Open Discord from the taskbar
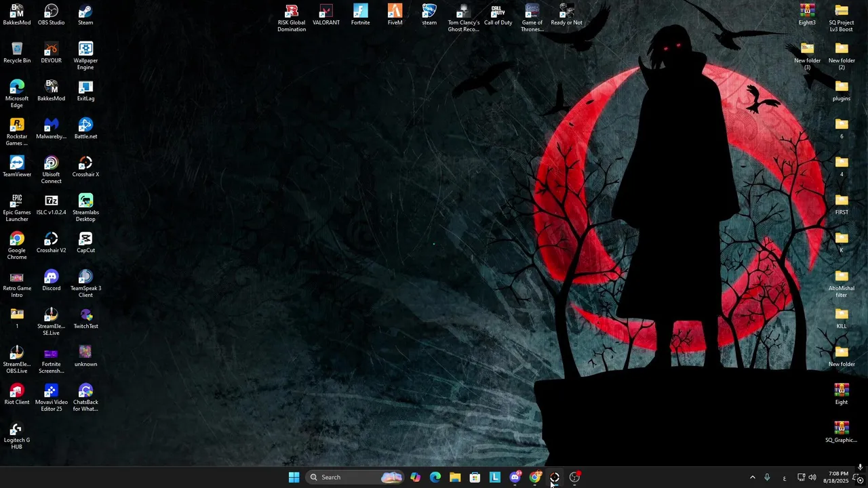 point(515,477)
